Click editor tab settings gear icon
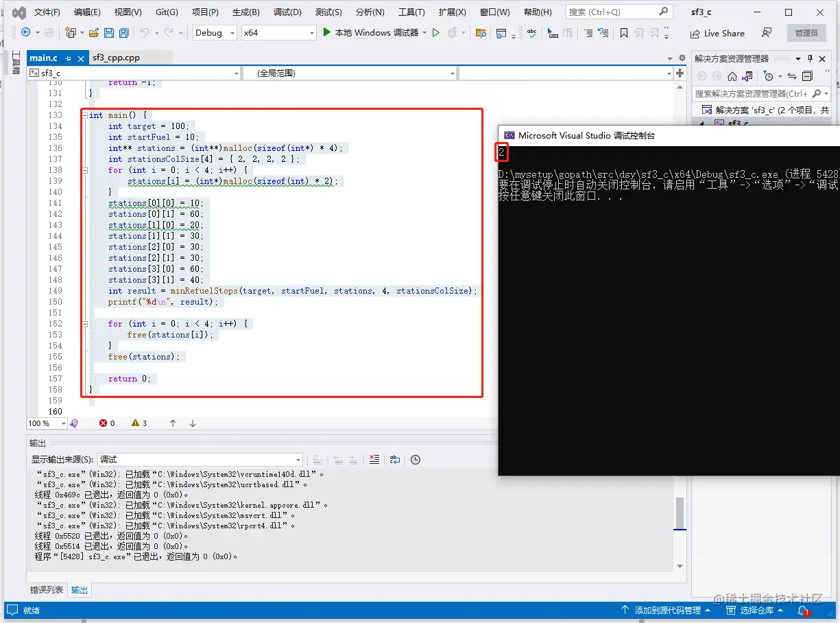The height and width of the screenshot is (623, 840). [x=682, y=58]
